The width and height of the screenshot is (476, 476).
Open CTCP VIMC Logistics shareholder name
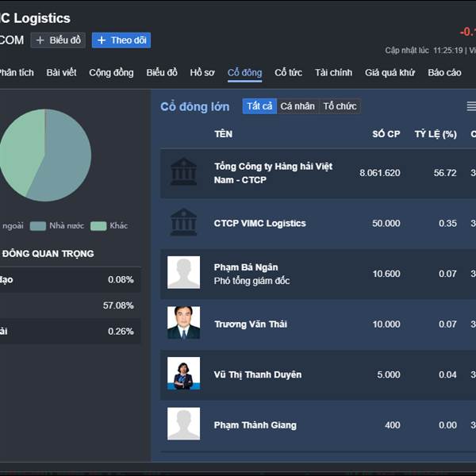[x=260, y=224]
